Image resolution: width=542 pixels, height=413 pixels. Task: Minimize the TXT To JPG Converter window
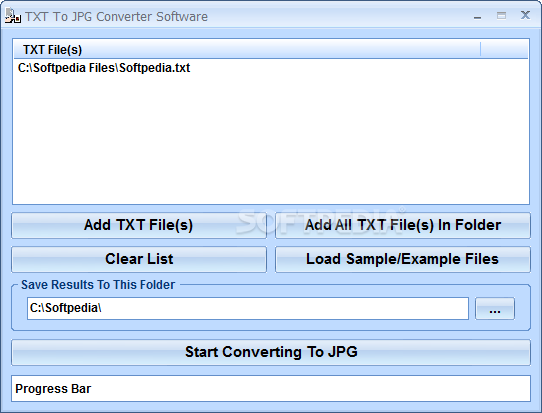478,17
